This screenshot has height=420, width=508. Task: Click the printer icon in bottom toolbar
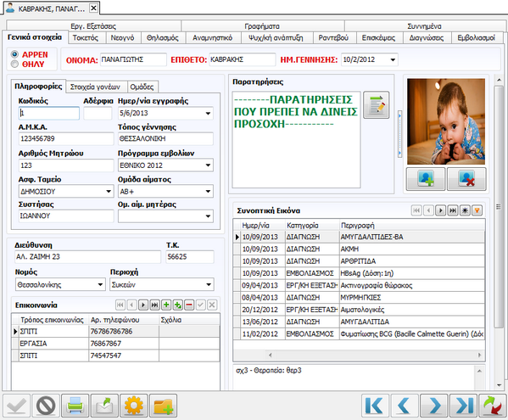[x=75, y=405]
